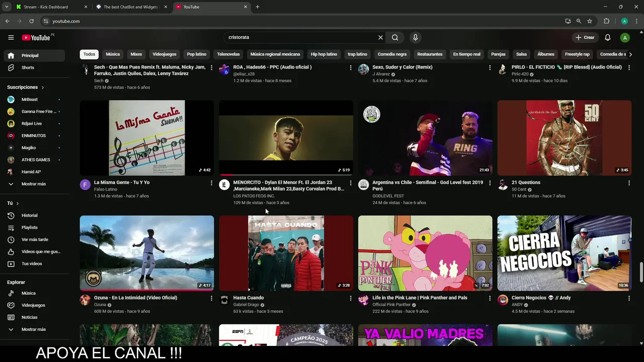Click the MENORCITO thumbnail's red watched-progress bar
This screenshot has width=644, height=362.
coord(226,175)
